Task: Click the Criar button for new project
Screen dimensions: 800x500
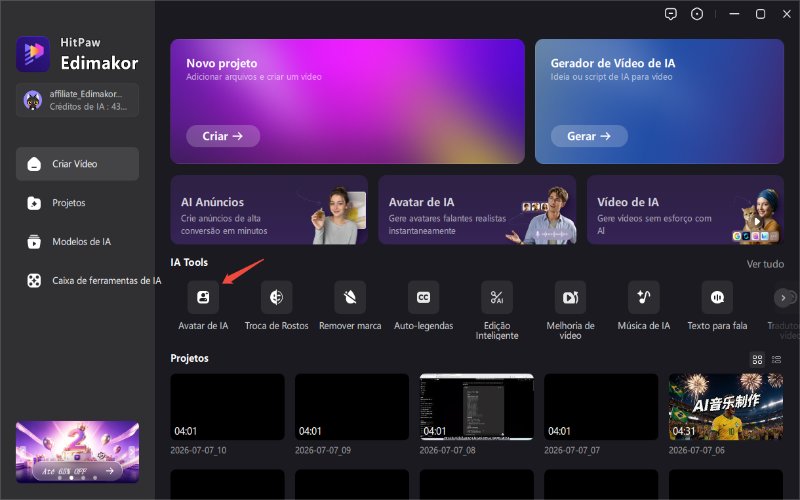Action: pyautogui.click(x=223, y=136)
